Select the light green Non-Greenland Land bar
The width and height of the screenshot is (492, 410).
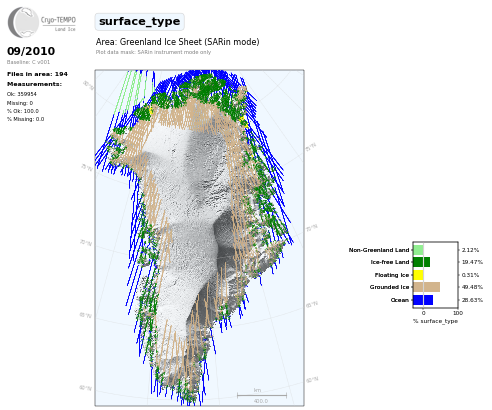tap(418, 250)
